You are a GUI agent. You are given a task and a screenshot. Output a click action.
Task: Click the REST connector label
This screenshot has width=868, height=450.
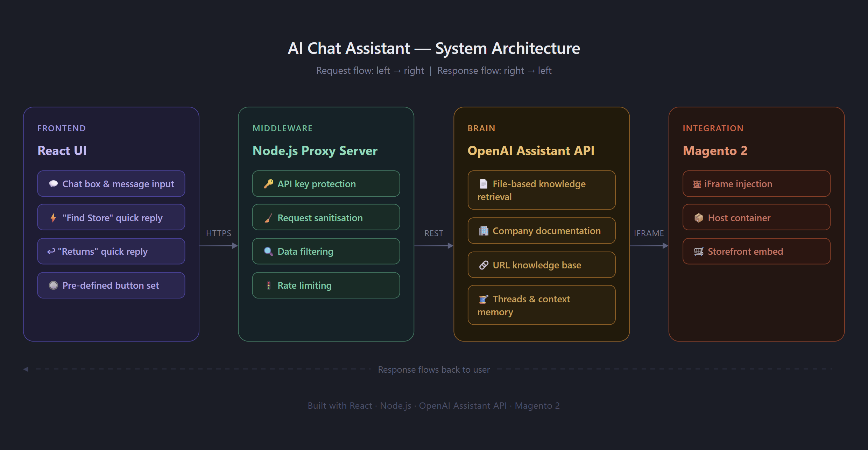(434, 233)
